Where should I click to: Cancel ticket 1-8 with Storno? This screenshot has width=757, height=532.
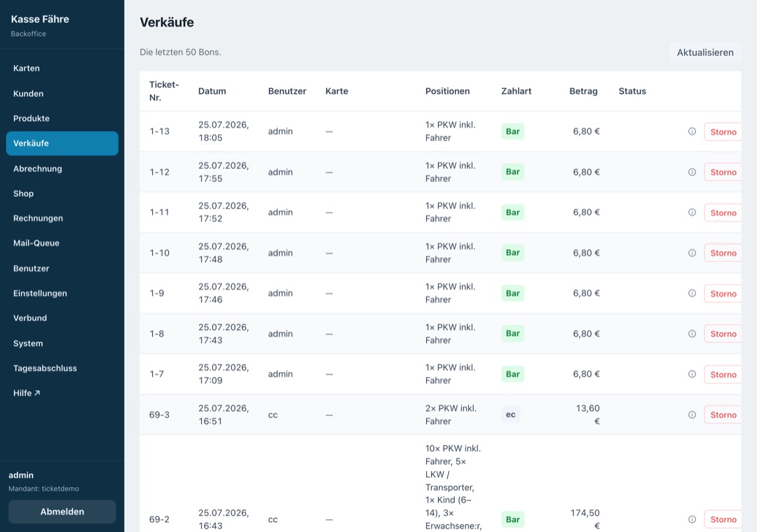coord(723,334)
